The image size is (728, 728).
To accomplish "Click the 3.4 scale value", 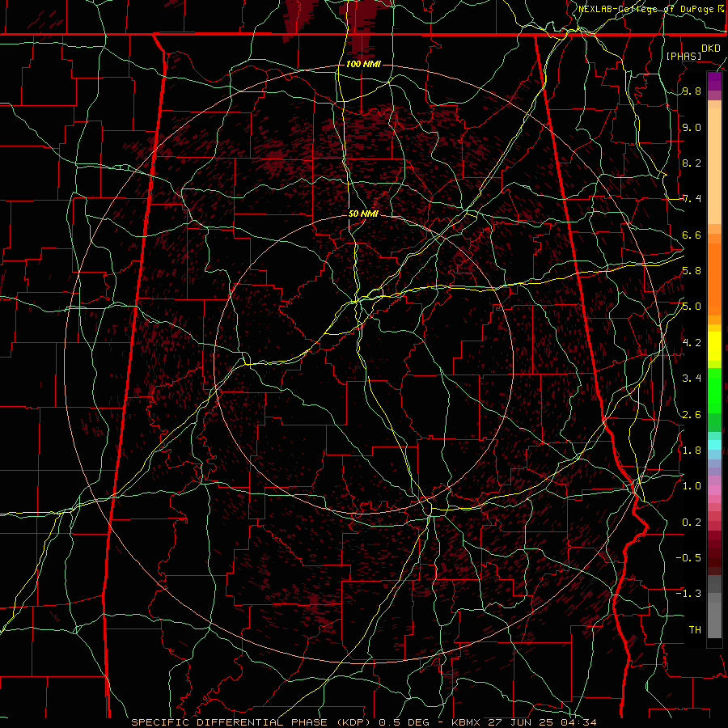I will 692,379.
